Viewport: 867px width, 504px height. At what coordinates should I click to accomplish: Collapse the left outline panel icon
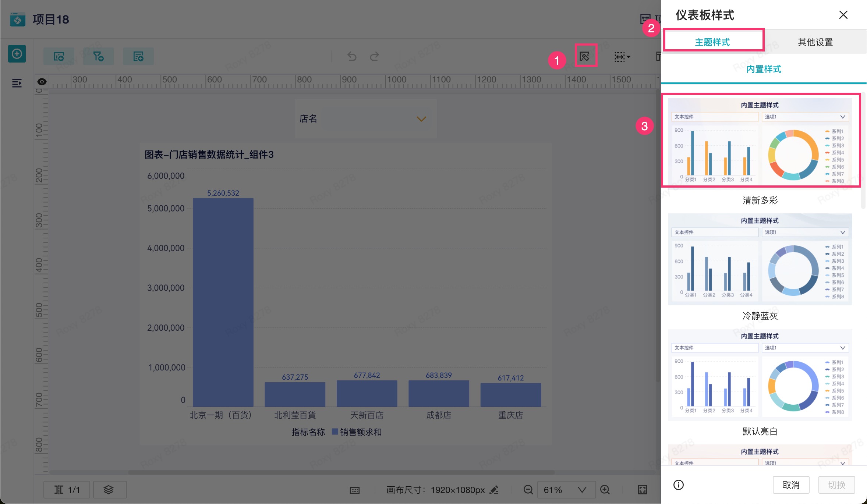(x=17, y=83)
